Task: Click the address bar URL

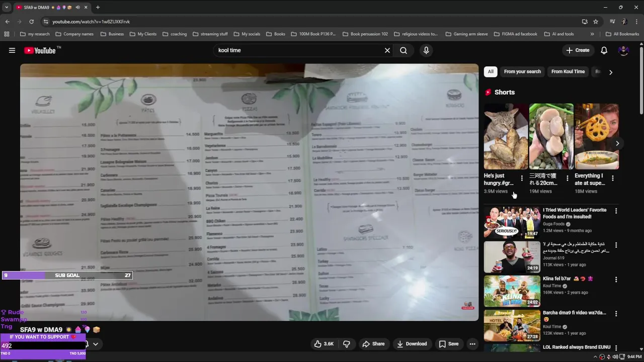Action: click(x=91, y=22)
